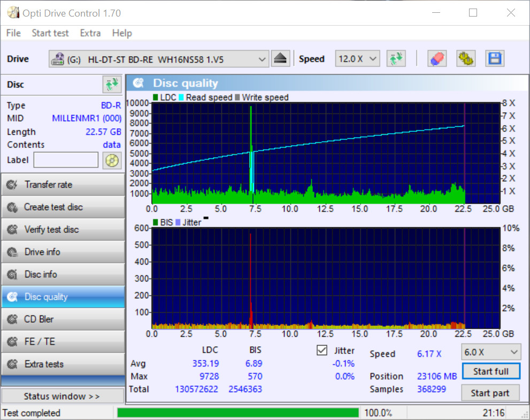This screenshot has height=420, width=530.
Task: Click the Start full button
Action: click(490, 371)
